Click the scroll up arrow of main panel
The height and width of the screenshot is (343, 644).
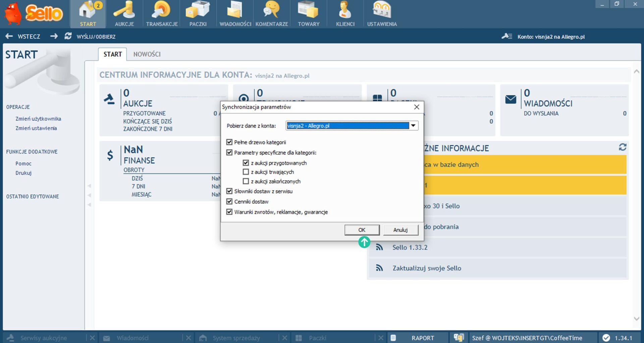[x=636, y=71]
